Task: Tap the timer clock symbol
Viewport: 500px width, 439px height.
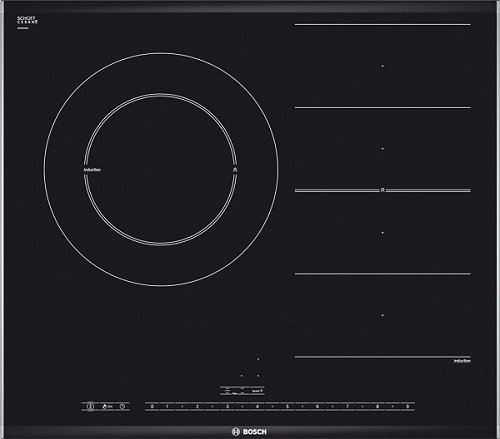Action: coord(122,406)
